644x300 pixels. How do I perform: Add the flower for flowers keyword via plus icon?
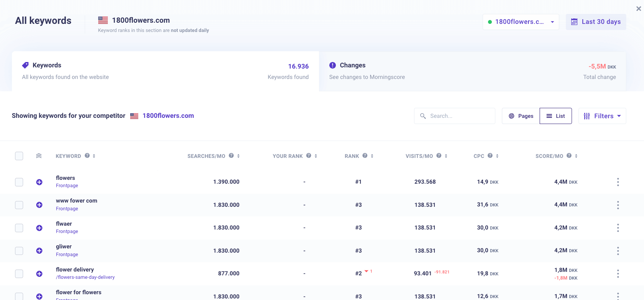coord(39,297)
